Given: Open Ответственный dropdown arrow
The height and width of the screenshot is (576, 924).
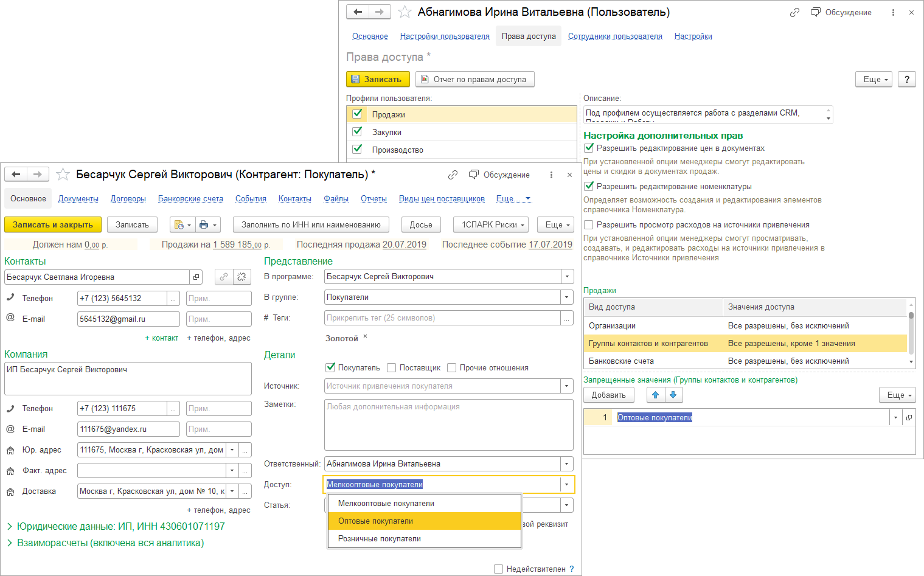Looking at the screenshot, I should 567,463.
